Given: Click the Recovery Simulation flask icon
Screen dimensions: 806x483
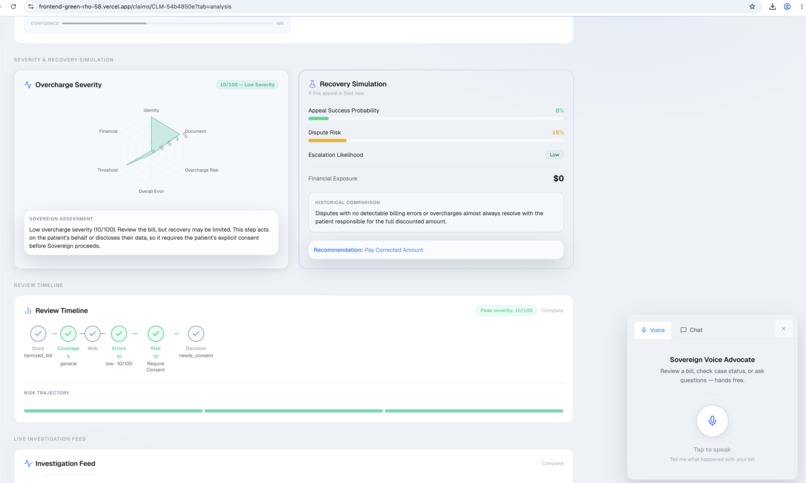Looking at the screenshot, I should coord(312,84).
